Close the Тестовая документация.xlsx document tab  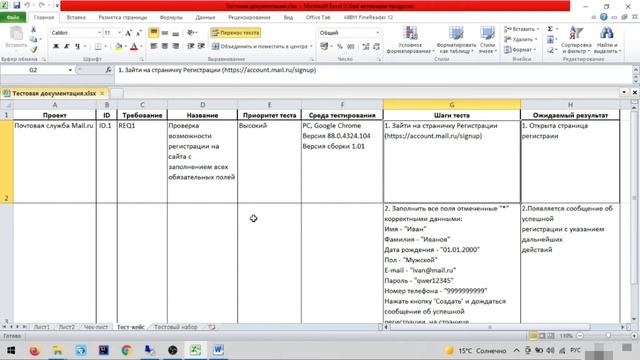pyautogui.click(x=102, y=93)
